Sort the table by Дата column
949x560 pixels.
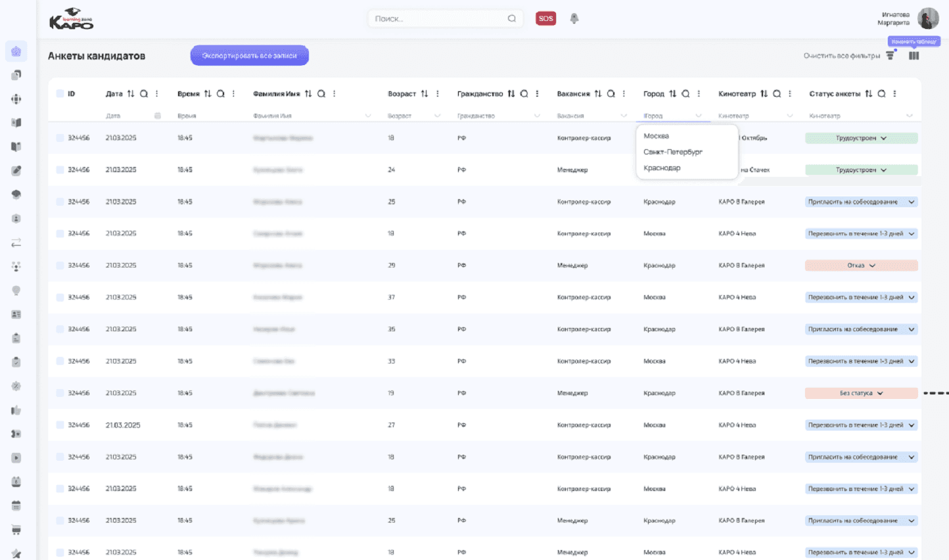[x=131, y=94]
